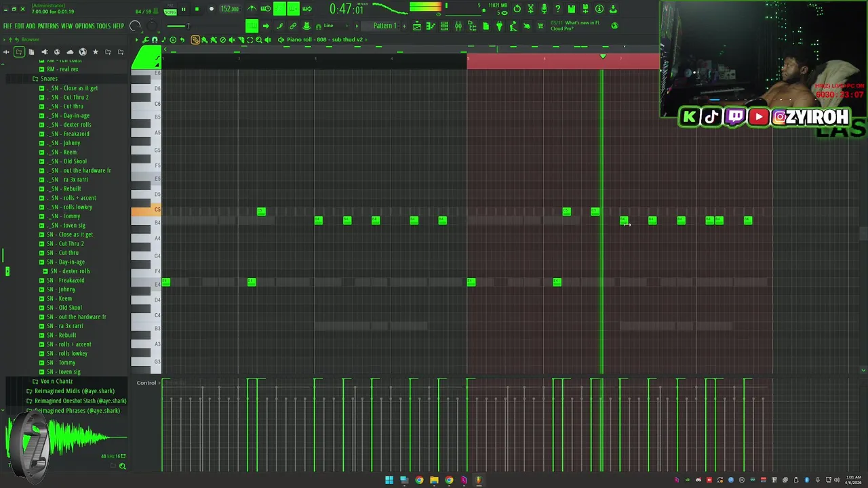Toggle countdown before recording

pos(279,9)
